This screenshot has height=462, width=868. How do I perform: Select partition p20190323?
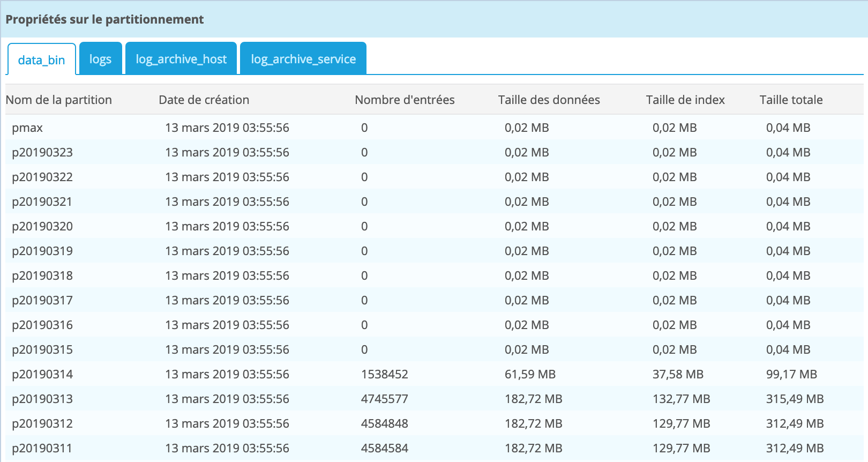[435, 152]
